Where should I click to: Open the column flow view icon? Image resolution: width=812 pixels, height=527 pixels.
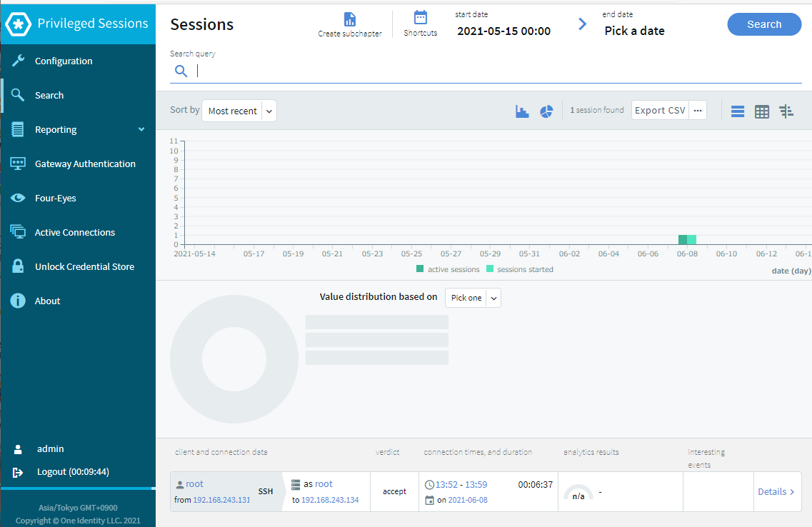[786, 111]
